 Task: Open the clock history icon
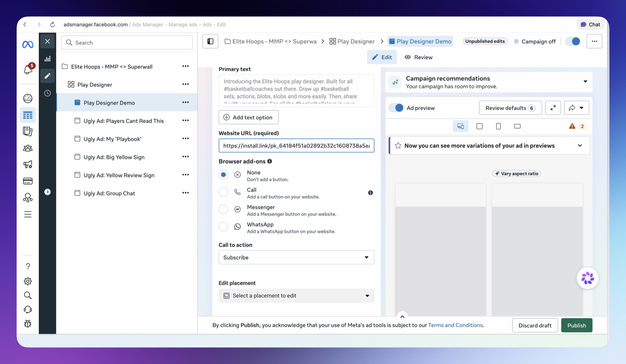[48, 93]
